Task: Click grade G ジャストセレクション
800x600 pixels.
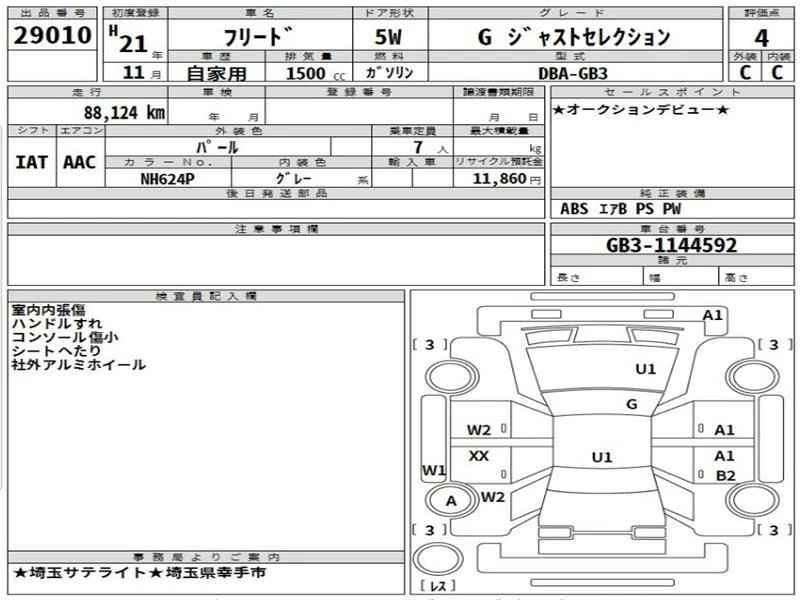Action: coord(574,37)
